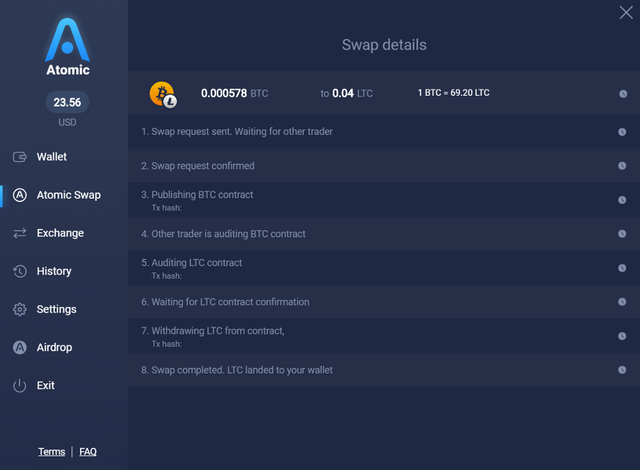Click the 23.56 USD balance badge
Viewport: 640px width, 470px height.
[x=68, y=101]
